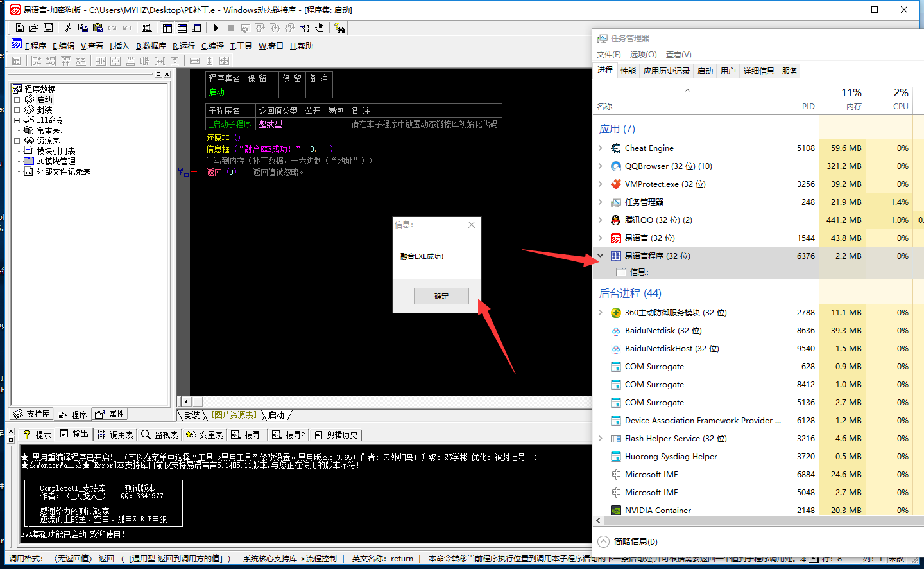
Task: Expand the 腾讯QQ process group
Action: pos(601,220)
